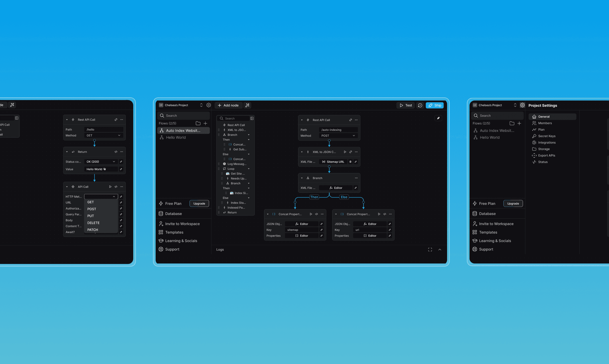Run the Concat Propert... node with sitemap key
The height and width of the screenshot is (364, 609).
point(311,214)
